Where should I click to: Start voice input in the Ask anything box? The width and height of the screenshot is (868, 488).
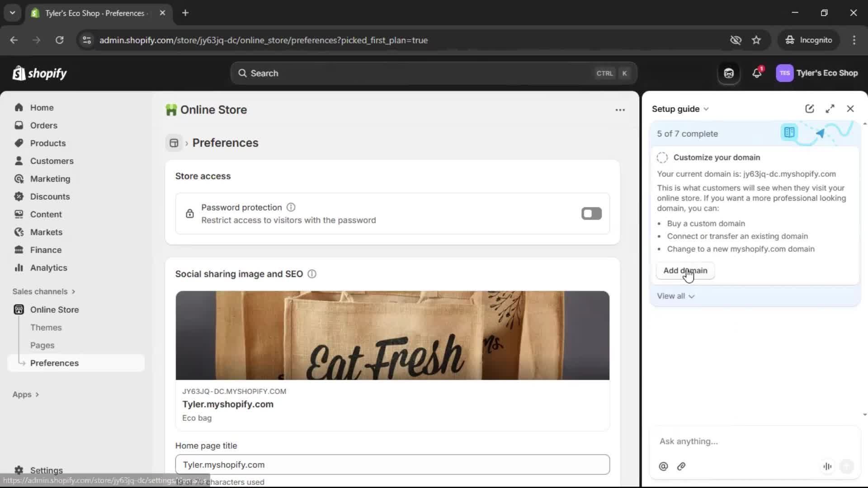(827, 466)
